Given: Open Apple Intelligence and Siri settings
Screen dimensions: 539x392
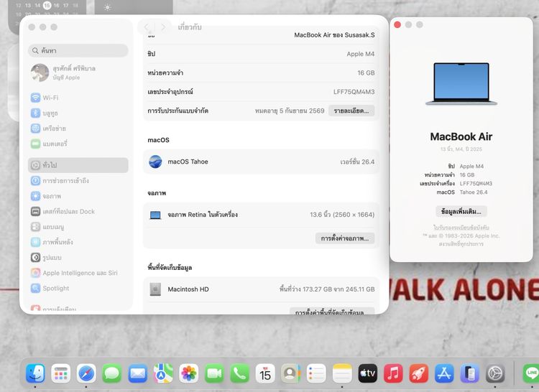Looking at the screenshot, I should 79,273.
